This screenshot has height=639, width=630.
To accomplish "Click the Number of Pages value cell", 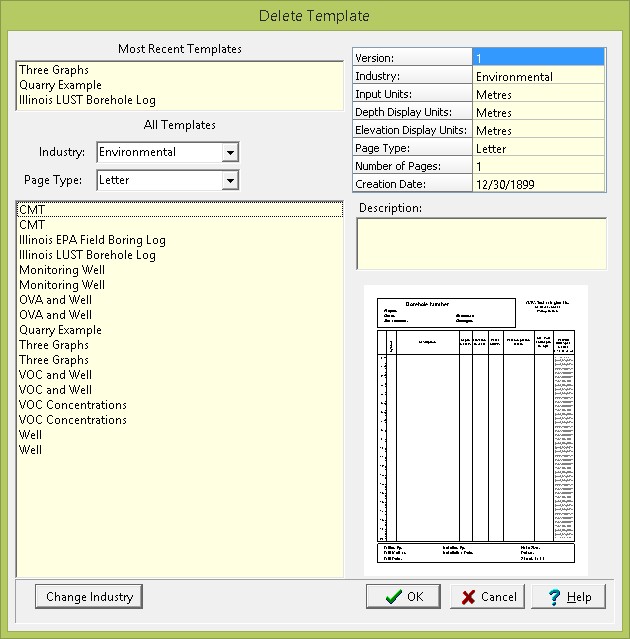I will pos(538,166).
